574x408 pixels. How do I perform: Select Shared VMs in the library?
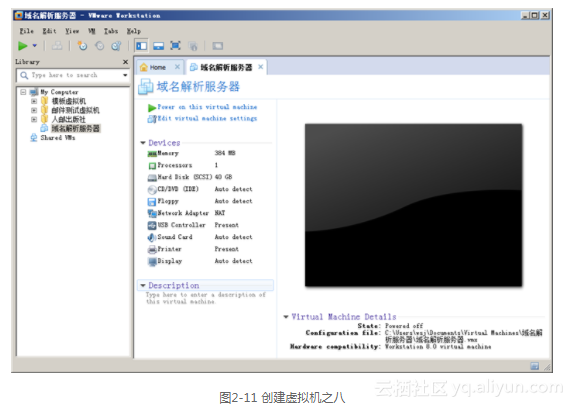57,138
